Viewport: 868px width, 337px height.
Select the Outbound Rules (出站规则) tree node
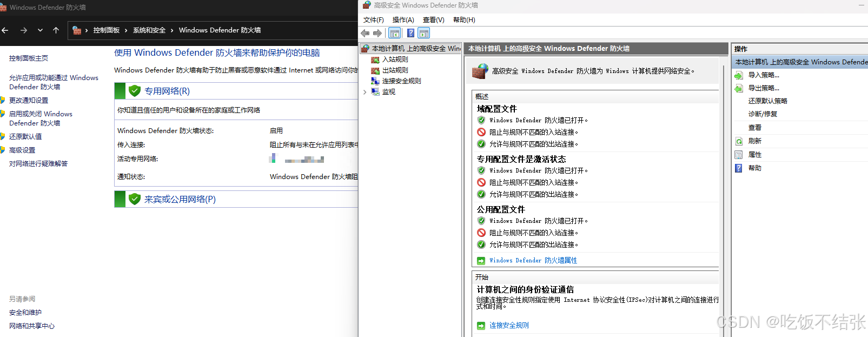click(x=395, y=70)
